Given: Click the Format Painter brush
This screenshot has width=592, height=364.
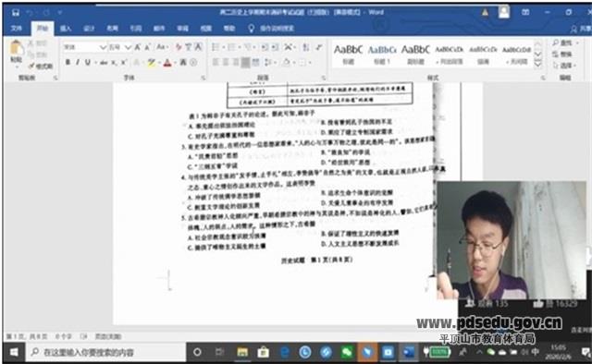Looking at the screenshot, I should [x=41, y=66].
